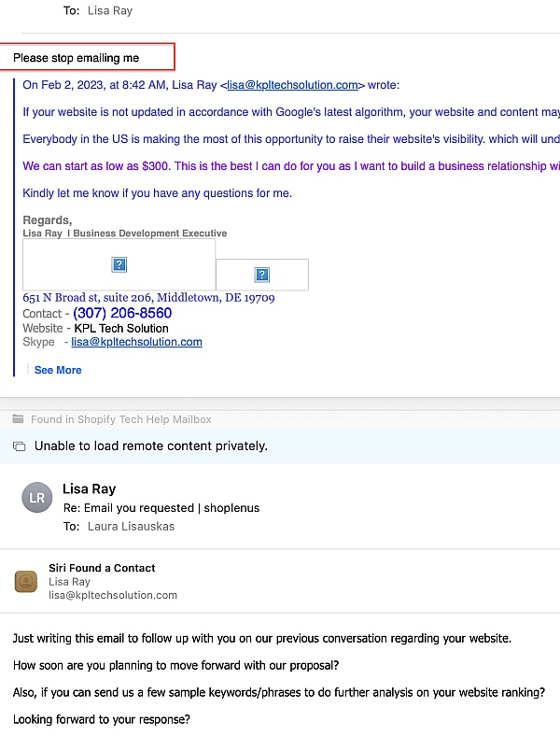560x736 pixels.
Task: Click sender name Lisa Ray in header
Action: [x=89, y=488]
